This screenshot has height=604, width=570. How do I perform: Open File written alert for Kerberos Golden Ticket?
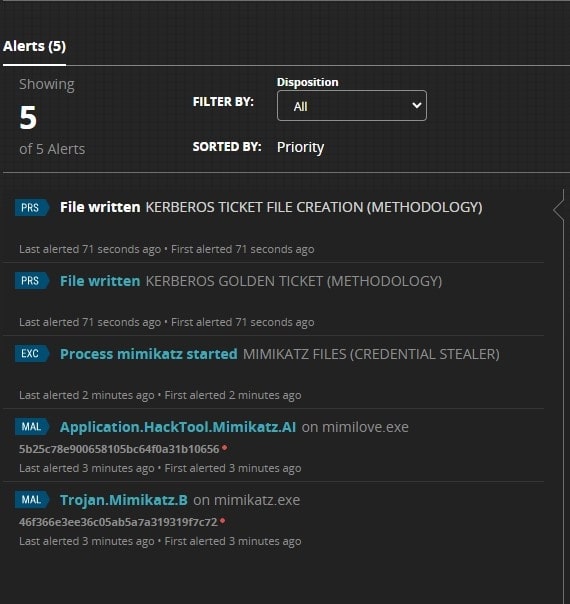tap(100, 281)
